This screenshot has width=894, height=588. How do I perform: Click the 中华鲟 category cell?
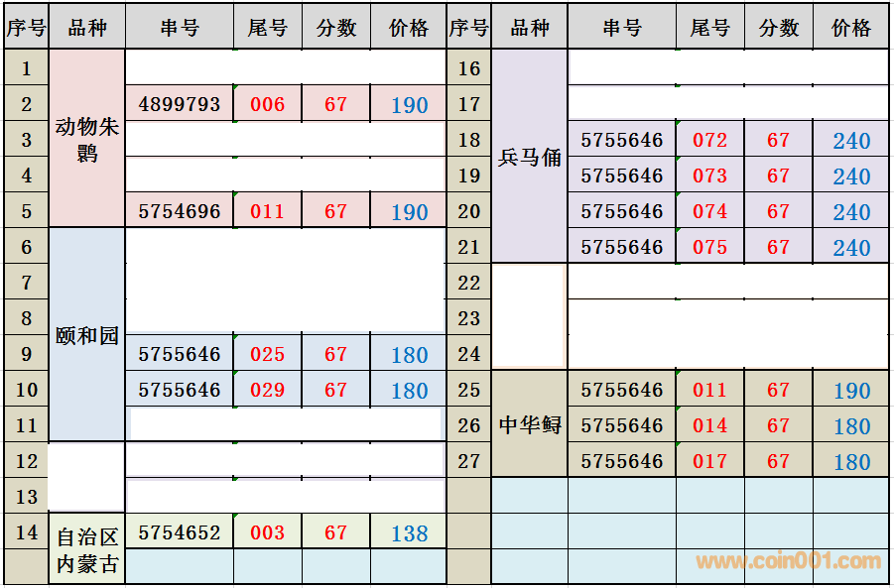530,425
